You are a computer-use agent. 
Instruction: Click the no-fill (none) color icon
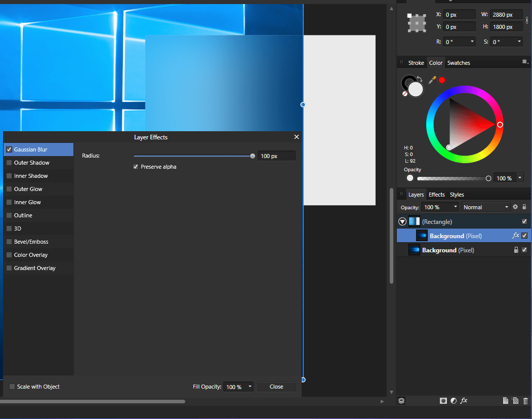coord(405,94)
